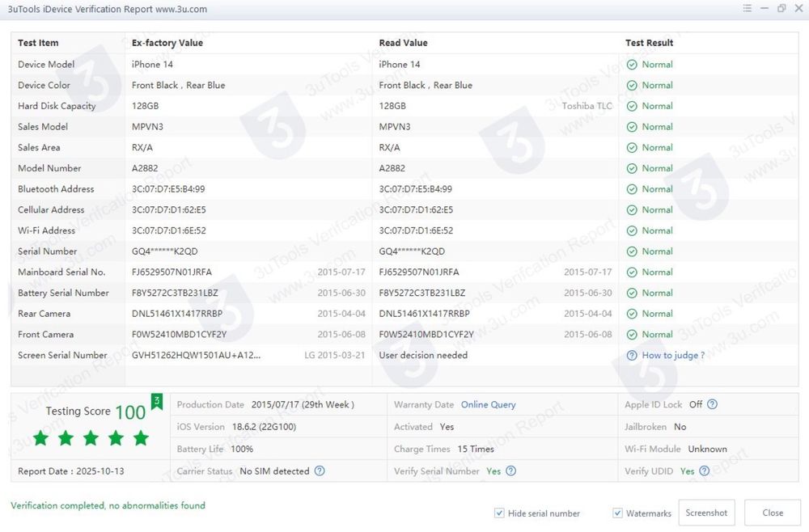
Task: Click Verification completed status message
Action: [108, 505]
